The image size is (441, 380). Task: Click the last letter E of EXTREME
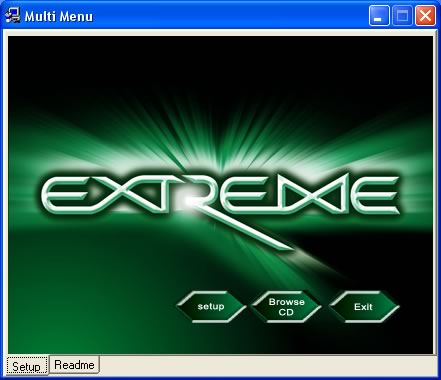point(373,195)
